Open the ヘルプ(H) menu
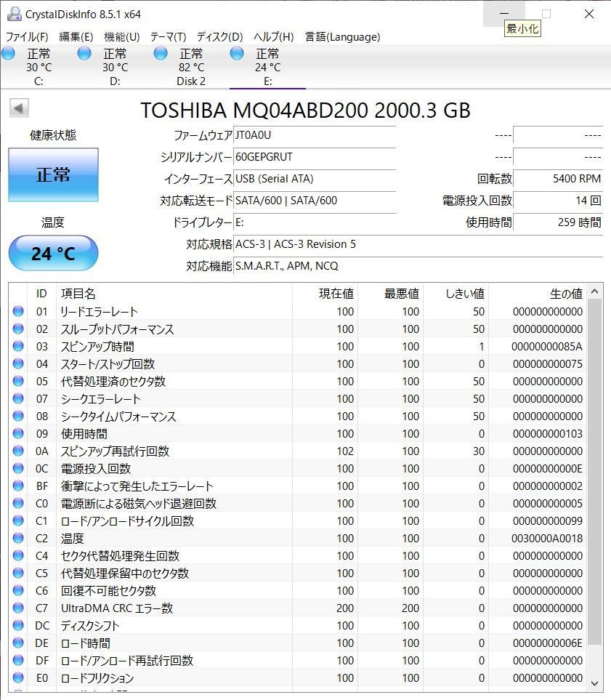The image size is (611, 700). click(274, 36)
